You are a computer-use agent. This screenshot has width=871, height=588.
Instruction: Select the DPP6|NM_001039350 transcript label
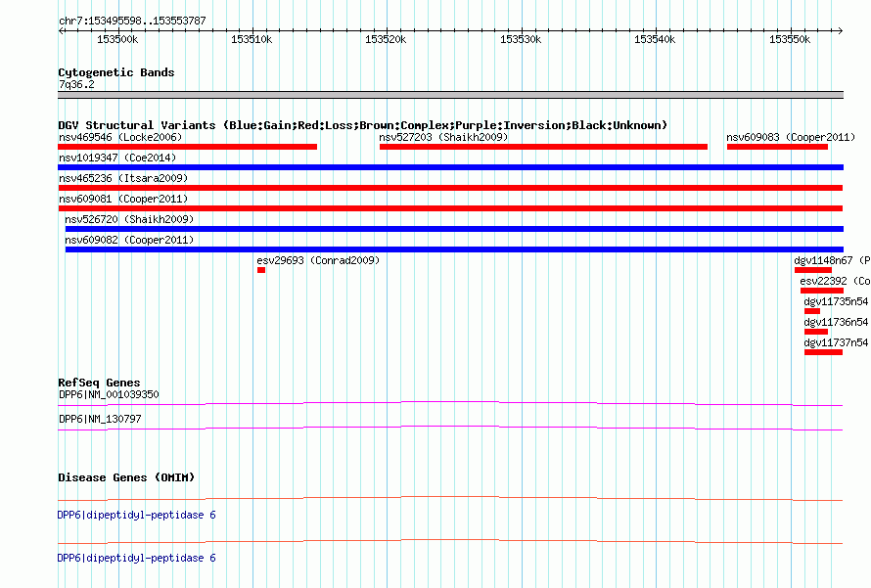[x=109, y=395]
